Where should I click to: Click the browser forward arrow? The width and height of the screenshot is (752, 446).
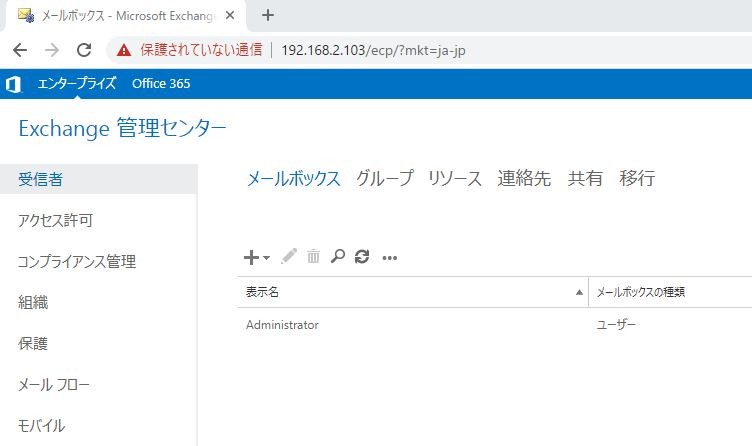pyautogui.click(x=52, y=50)
